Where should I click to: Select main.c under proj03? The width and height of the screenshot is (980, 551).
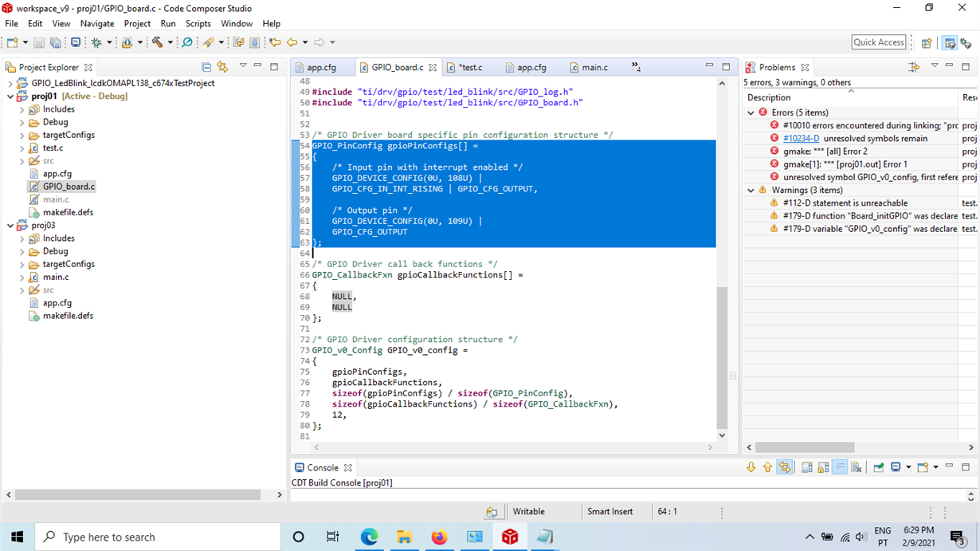coord(56,277)
